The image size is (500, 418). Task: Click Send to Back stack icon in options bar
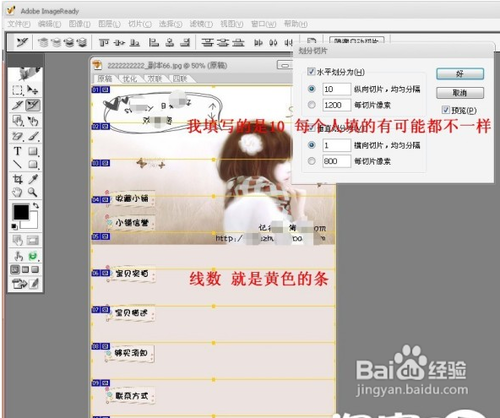[82, 43]
